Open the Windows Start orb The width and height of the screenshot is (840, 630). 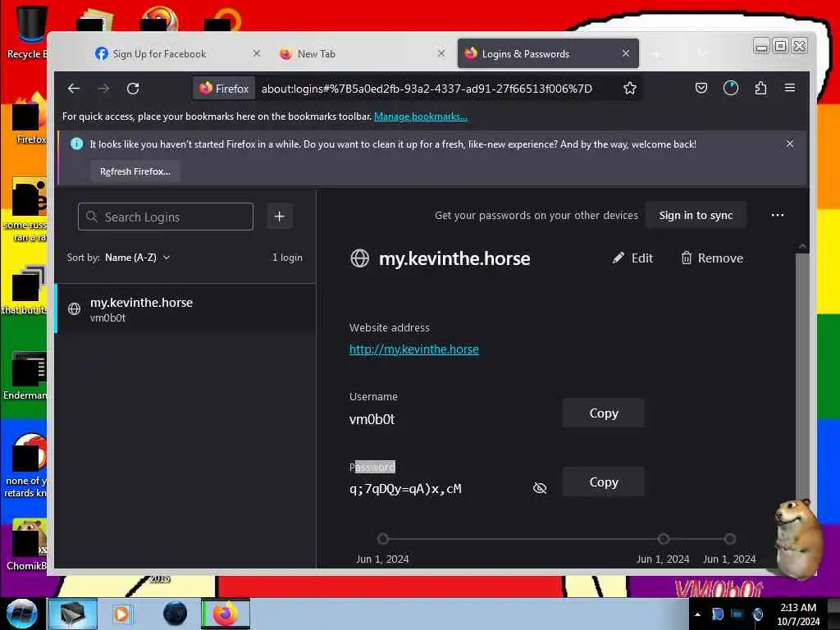click(22, 614)
